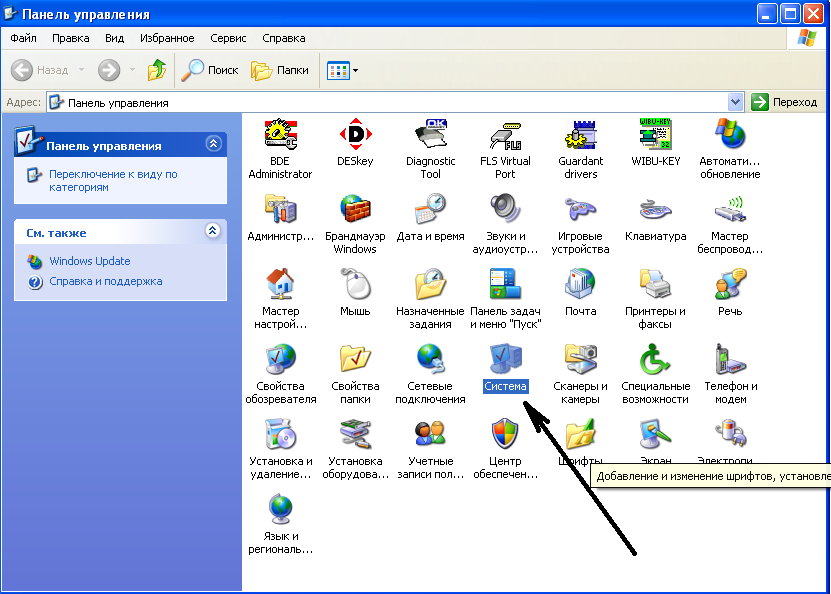Toggle the Папки folders pane
The image size is (831, 594).
[280, 70]
